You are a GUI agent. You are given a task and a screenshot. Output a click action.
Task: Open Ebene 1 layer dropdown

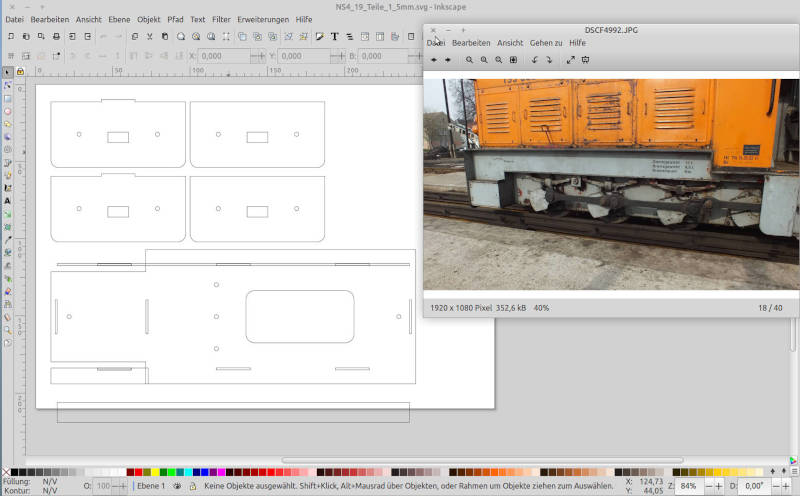(151, 486)
